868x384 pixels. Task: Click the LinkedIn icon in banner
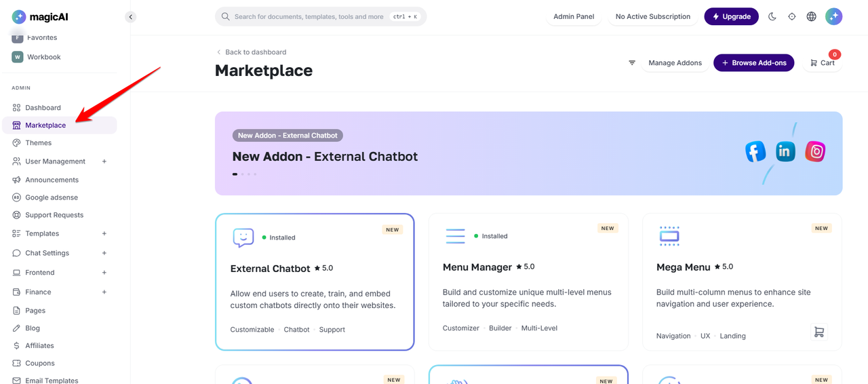pos(785,151)
